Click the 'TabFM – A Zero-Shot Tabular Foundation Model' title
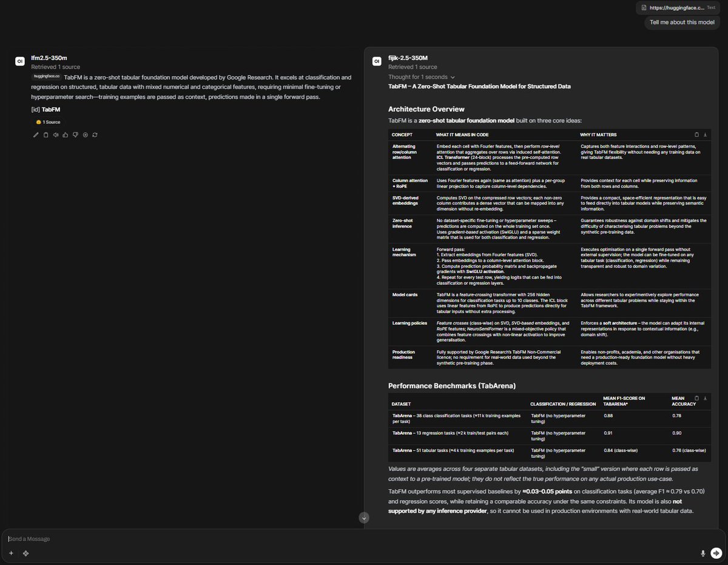This screenshot has height=565, width=728. click(x=479, y=86)
